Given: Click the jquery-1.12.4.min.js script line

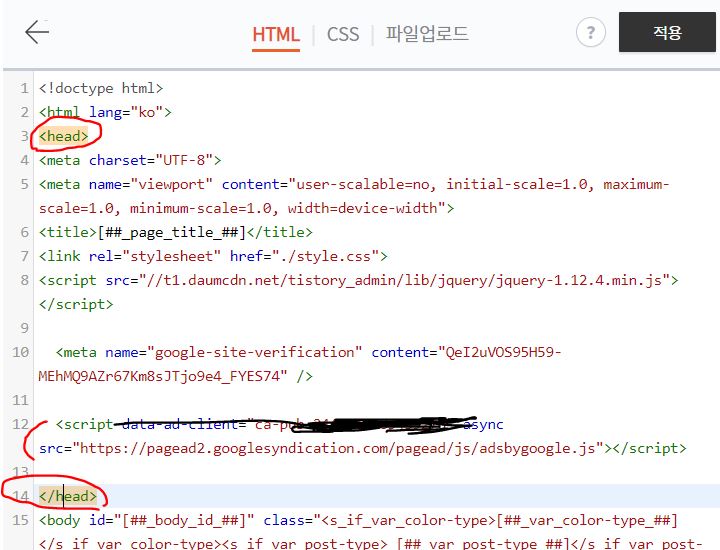Looking at the screenshot, I should click(359, 280).
